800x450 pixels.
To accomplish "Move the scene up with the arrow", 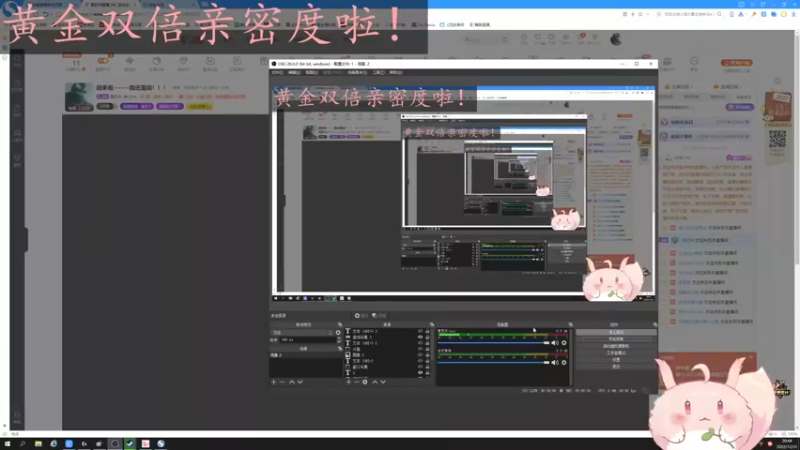I will (292, 382).
